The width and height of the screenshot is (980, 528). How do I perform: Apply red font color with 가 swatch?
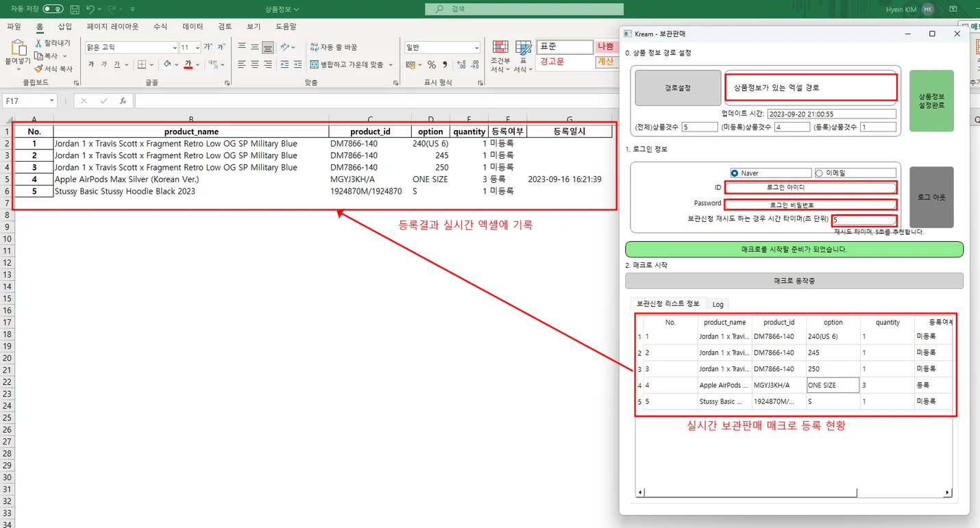(x=188, y=64)
